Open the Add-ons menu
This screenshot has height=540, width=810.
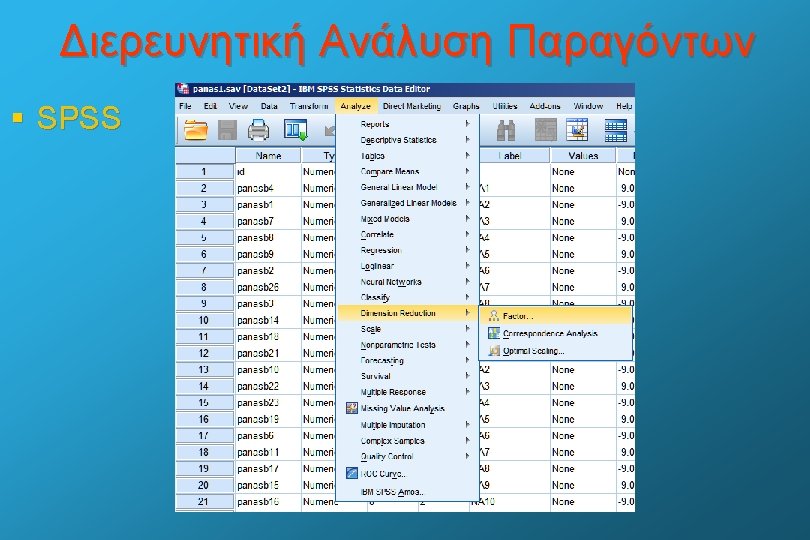point(545,106)
